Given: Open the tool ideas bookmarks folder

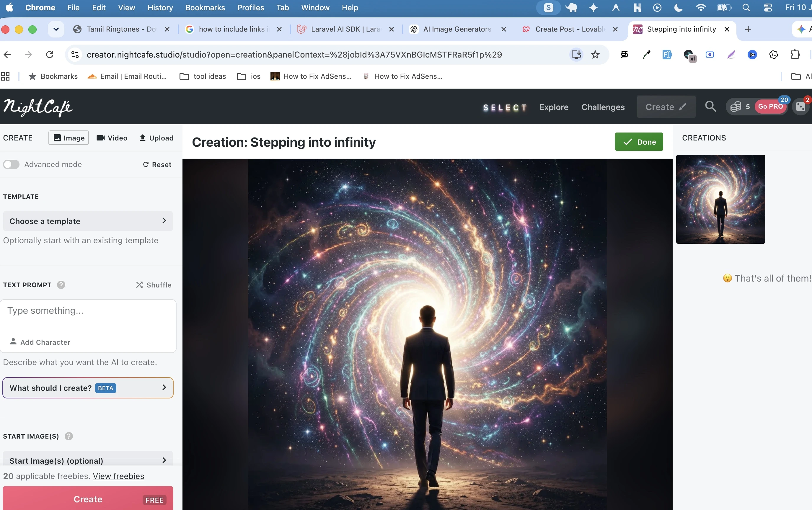Looking at the screenshot, I should (x=203, y=76).
